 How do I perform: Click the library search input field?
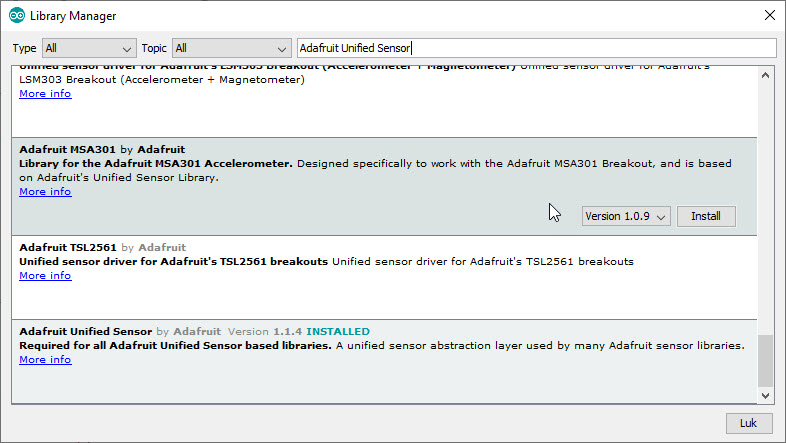tap(536, 48)
